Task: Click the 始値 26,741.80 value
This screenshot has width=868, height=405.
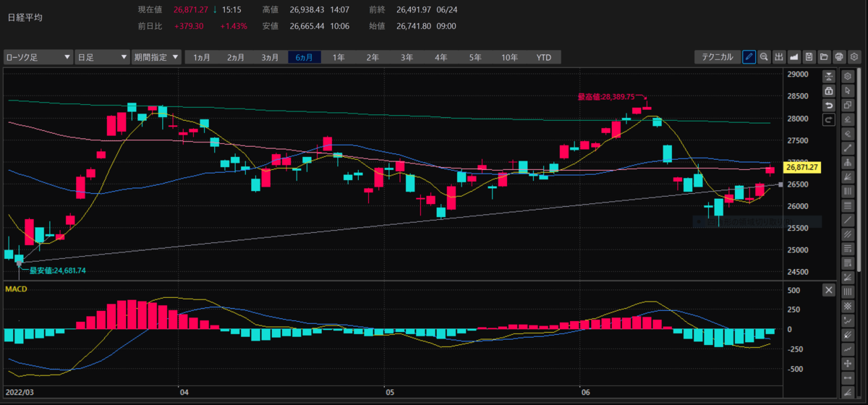Action: (x=414, y=25)
